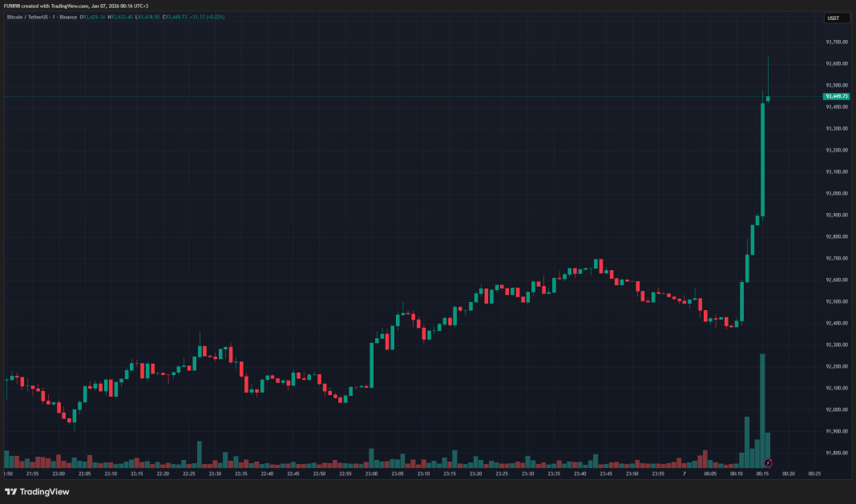The image size is (856, 504).
Task: Click the green current price tag on price axis
Action: pyautogui.click(x=836, y=96)
